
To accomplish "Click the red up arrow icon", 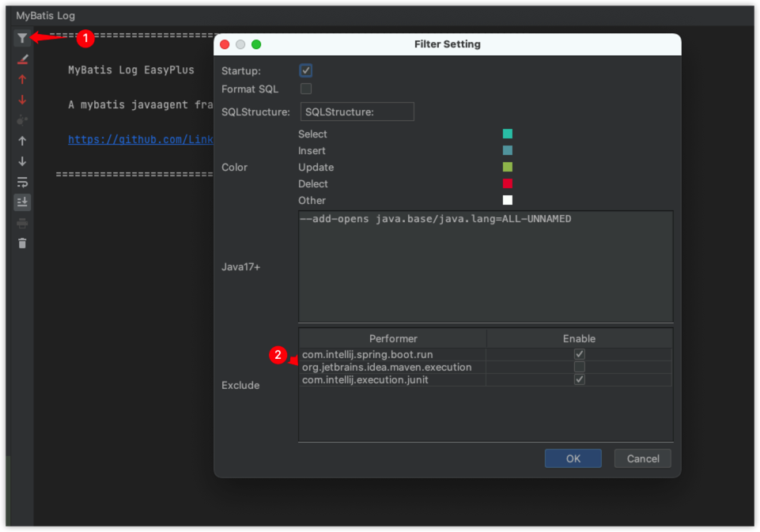I will [21, 79].
